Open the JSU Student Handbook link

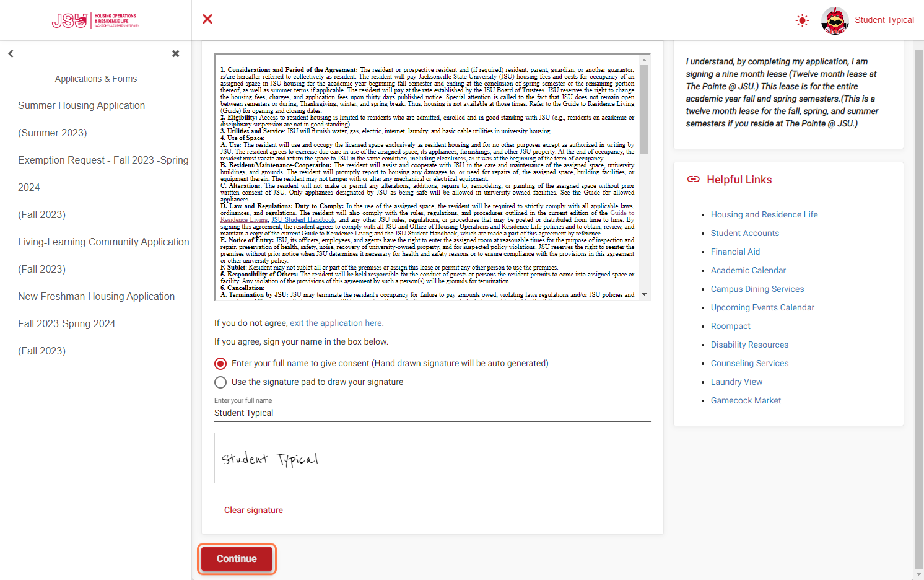coord(303,220)
